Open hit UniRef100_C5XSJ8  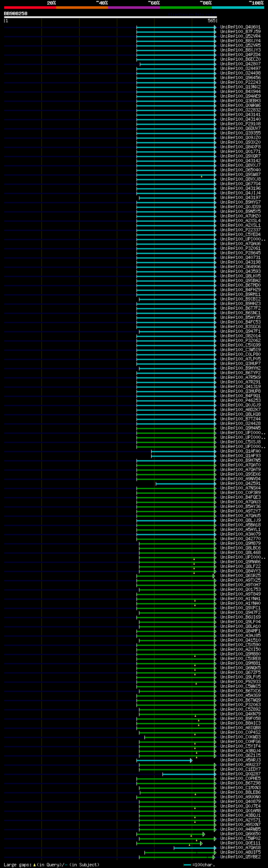[x=240, y=442]
